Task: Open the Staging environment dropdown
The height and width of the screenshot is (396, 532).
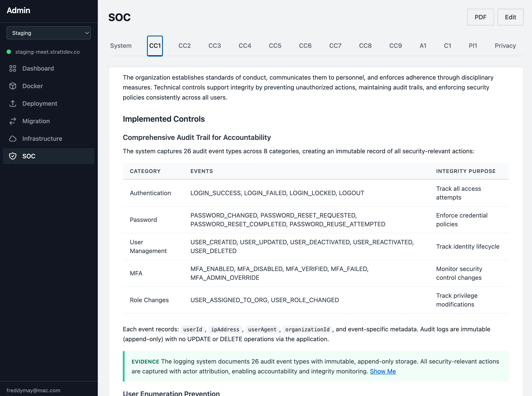Action: [x=49, y=33]
